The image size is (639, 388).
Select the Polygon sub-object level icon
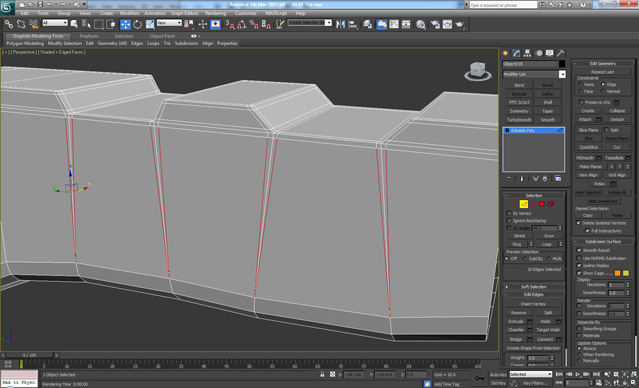click(x=542, y=204)
